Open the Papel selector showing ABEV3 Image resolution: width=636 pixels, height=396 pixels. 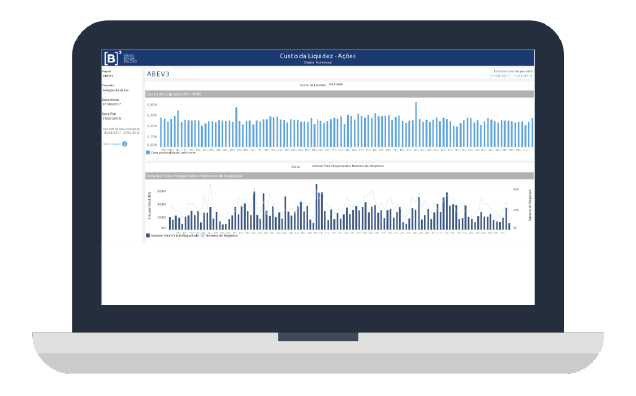coord(108,76)
